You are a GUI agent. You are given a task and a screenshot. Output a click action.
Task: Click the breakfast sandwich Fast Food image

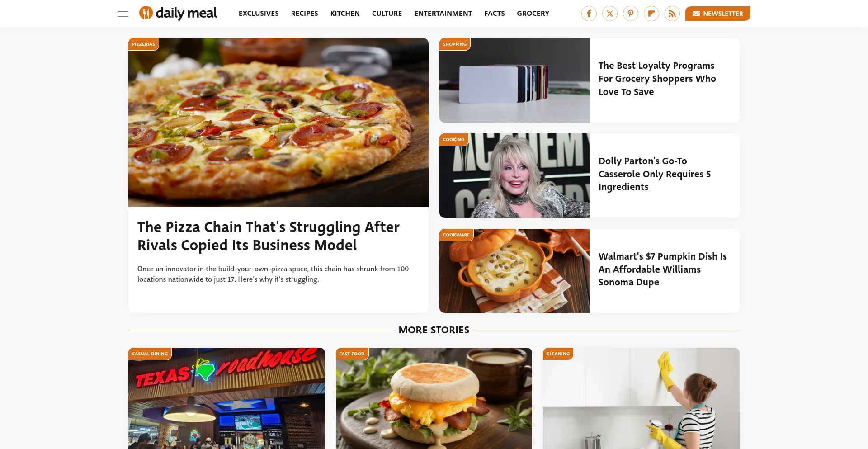tap(434, 398)
